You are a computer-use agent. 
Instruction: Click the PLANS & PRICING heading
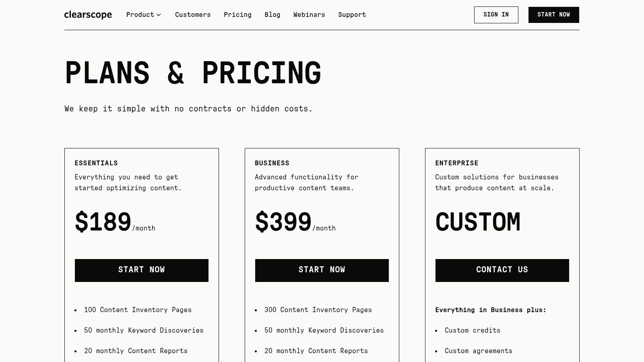pos(193,73)
